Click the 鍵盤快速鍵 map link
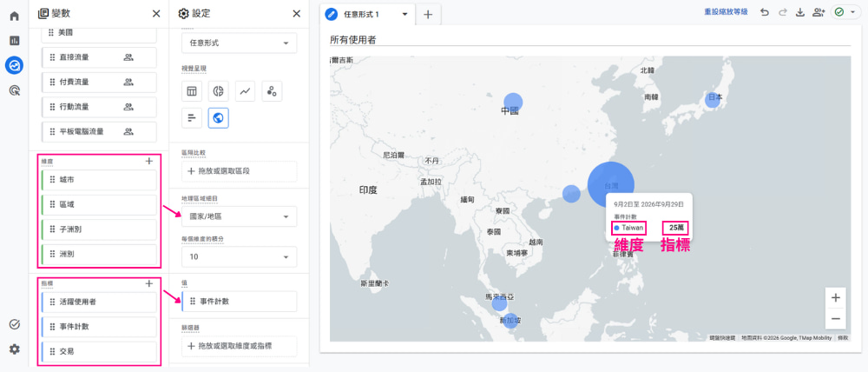This screenshot has height=372, width=868. 723,337
